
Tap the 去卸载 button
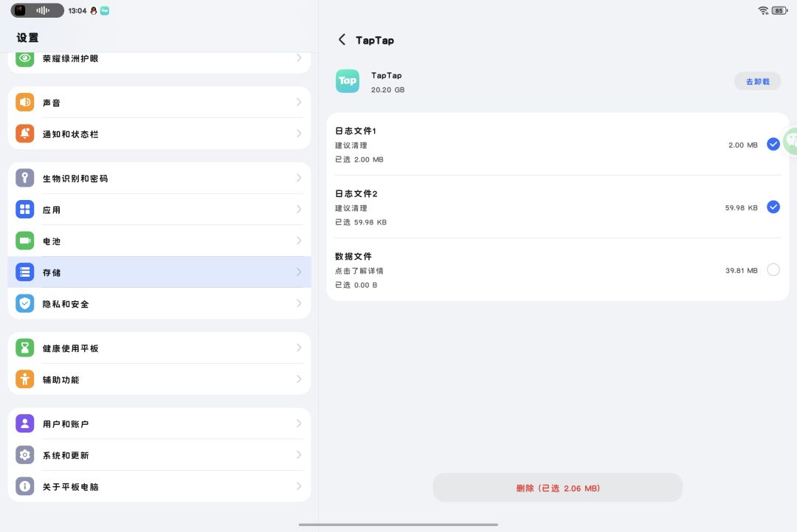[x=757, y=81]
